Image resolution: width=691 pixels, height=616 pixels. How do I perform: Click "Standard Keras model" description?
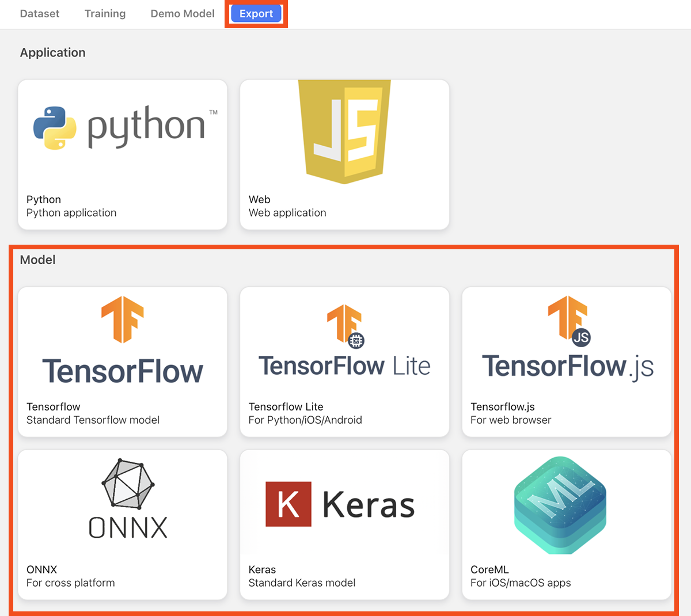(x=302, y=583)
